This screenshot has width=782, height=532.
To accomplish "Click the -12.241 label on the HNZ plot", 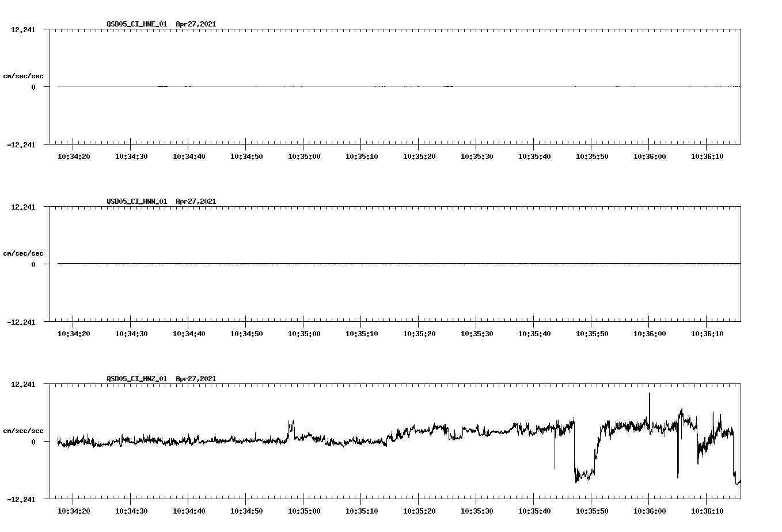I will (x=21, y=500).
